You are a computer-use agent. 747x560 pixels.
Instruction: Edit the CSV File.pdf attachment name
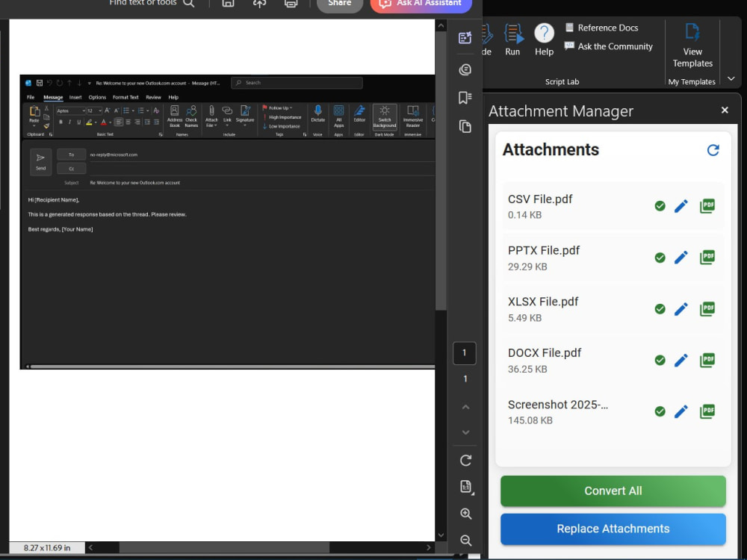[x=681, y=206]
